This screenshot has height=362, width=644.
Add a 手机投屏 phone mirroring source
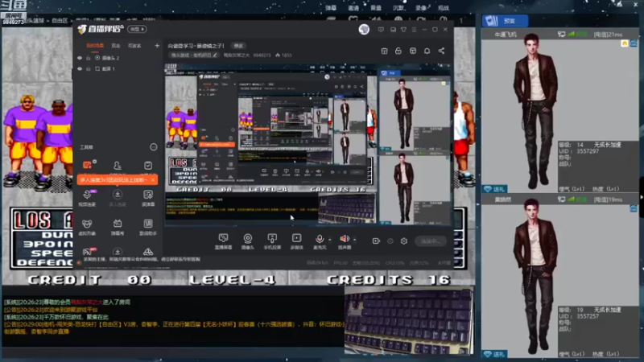pos(272,241)
